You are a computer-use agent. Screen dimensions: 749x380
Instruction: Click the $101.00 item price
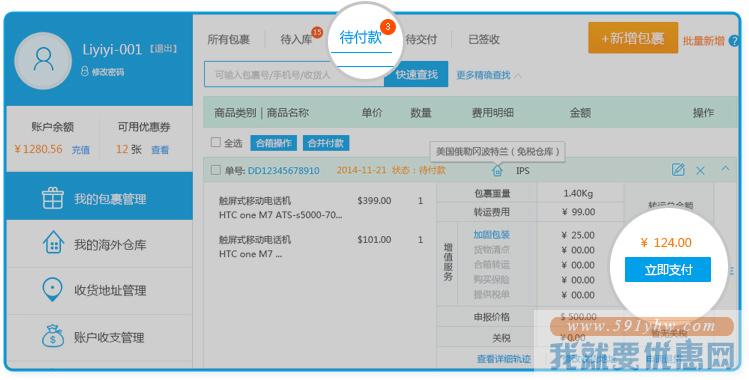[374, 239]
